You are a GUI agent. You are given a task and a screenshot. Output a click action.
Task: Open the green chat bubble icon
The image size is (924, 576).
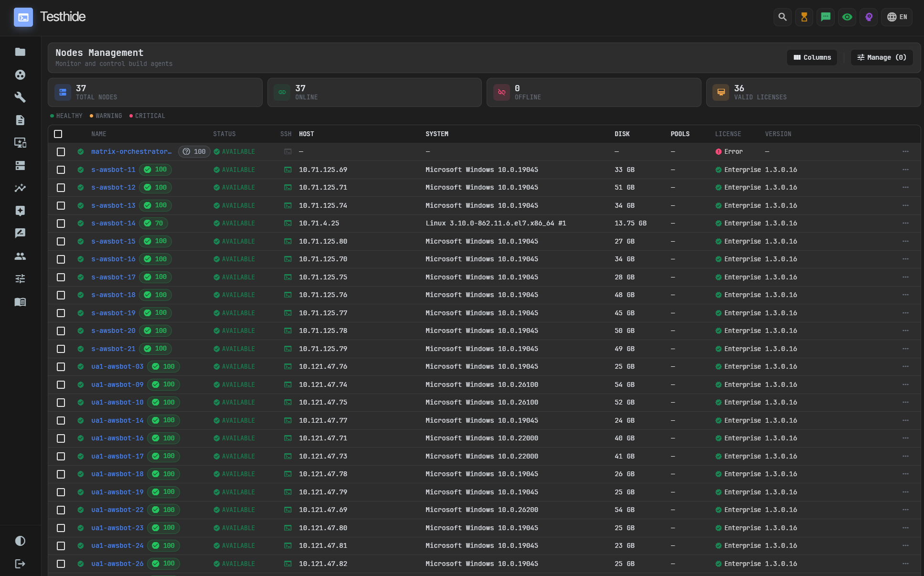pyautogui.click(x=826, y=17)
